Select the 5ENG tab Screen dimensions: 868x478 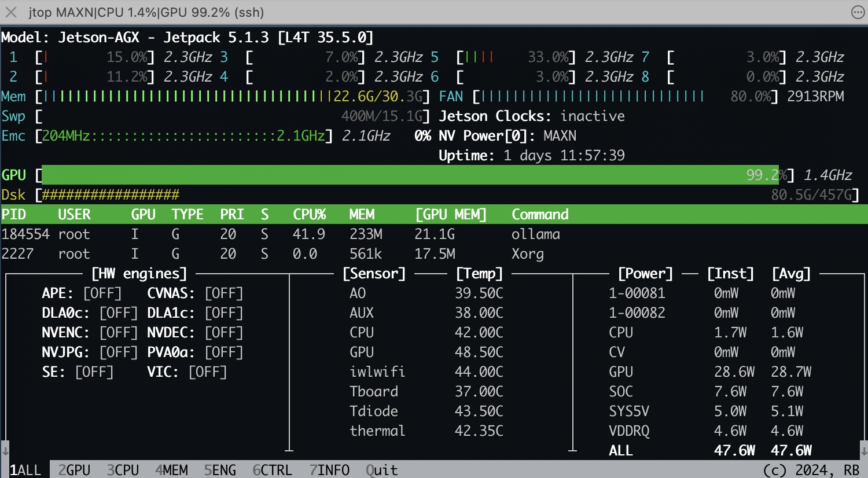coord(220,470)
